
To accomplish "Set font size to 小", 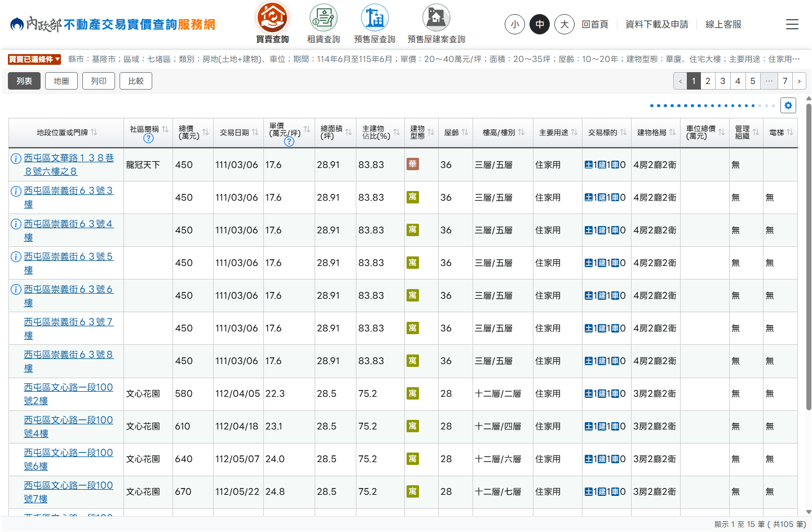I will pos(515,24).
